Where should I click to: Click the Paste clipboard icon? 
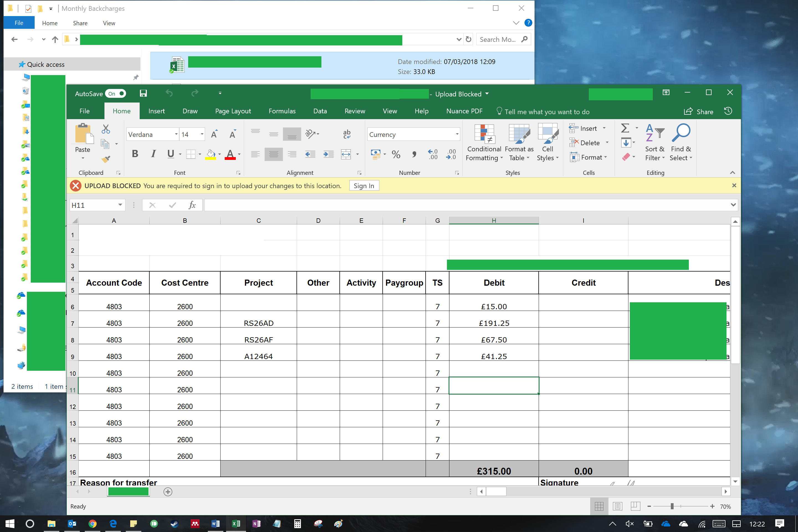click(x=84, y=134)
